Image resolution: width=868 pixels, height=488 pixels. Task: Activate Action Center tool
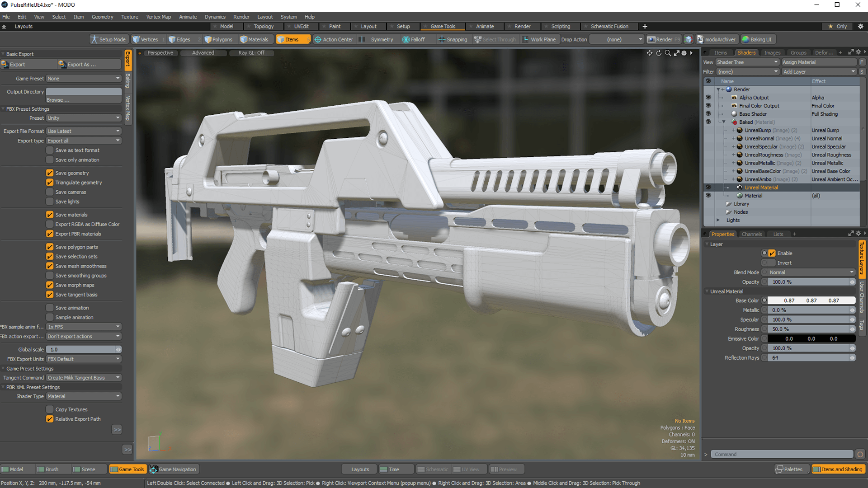click(x=334, y=39)
